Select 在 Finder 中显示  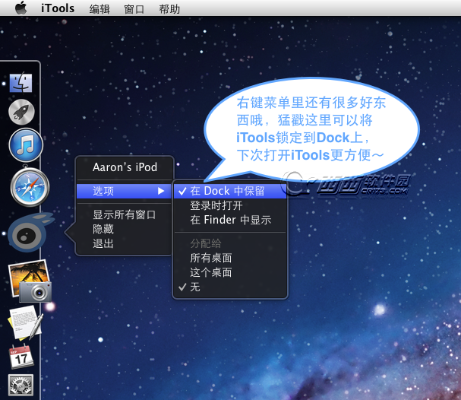(x=230, y=220)
